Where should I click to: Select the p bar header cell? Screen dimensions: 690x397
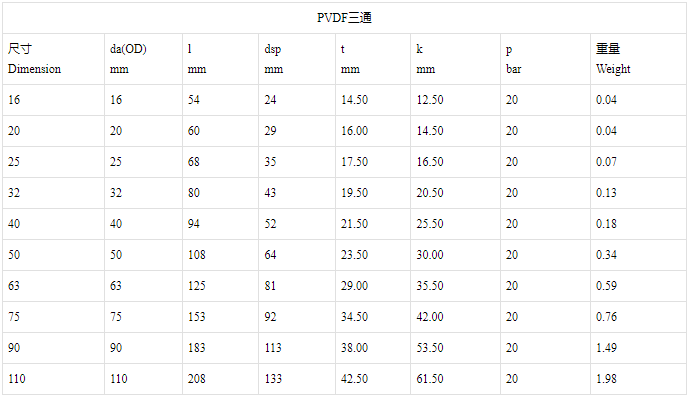coord(545,59)
